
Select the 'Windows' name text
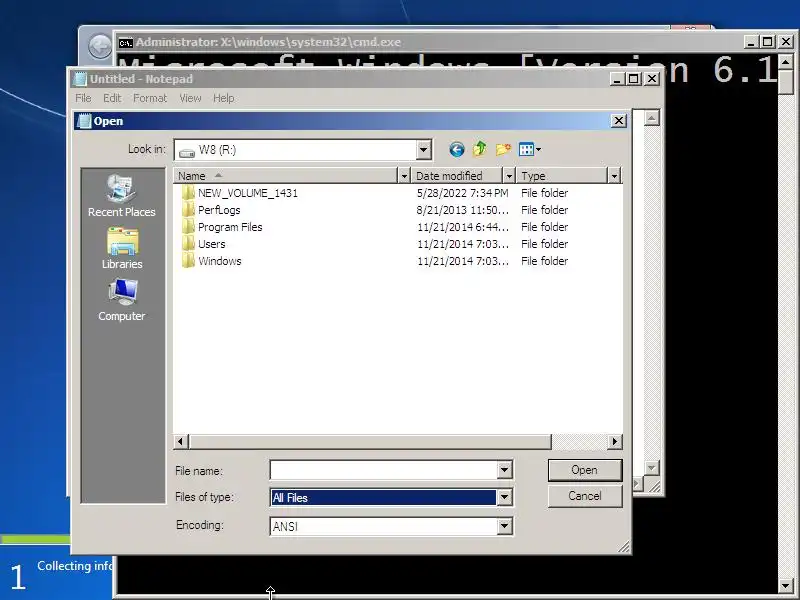coord(219,261)
